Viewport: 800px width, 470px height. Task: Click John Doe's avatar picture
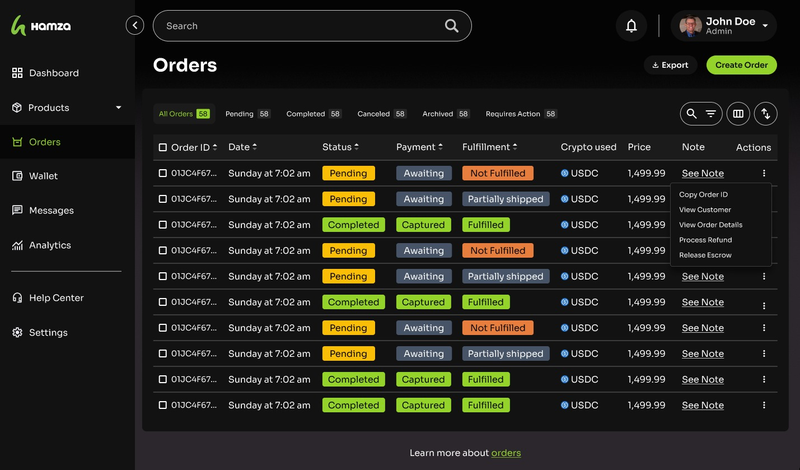coord(690,26)
